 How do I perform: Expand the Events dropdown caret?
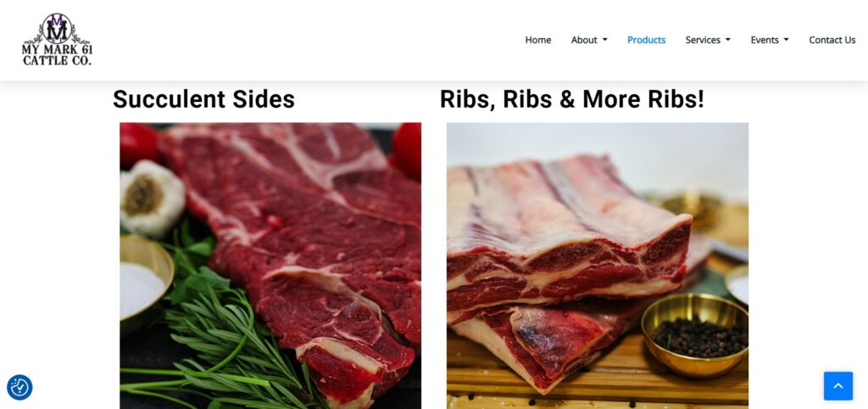[786, 40]
